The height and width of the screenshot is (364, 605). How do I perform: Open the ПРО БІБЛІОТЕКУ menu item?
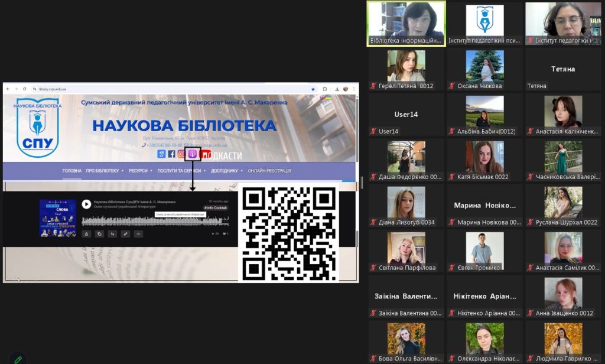[x=102, y=171]
